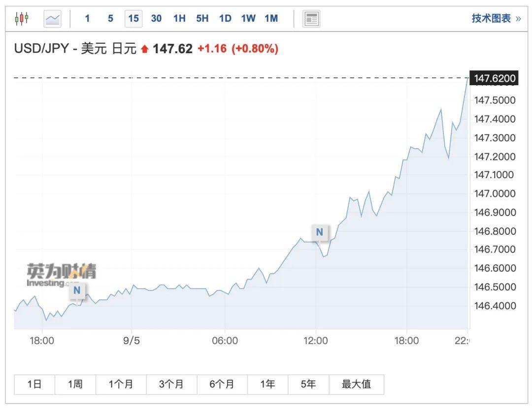
Task: Select the 1D interval
Action: (225, 18)
